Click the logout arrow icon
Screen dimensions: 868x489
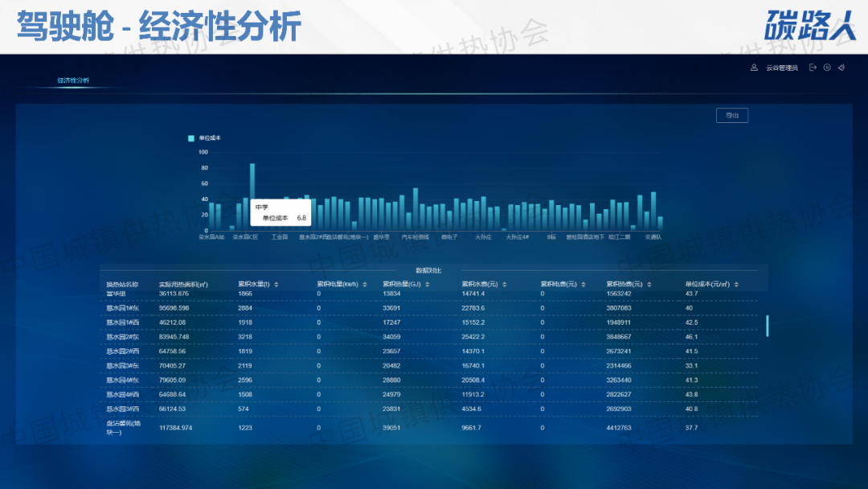(813, 68)
